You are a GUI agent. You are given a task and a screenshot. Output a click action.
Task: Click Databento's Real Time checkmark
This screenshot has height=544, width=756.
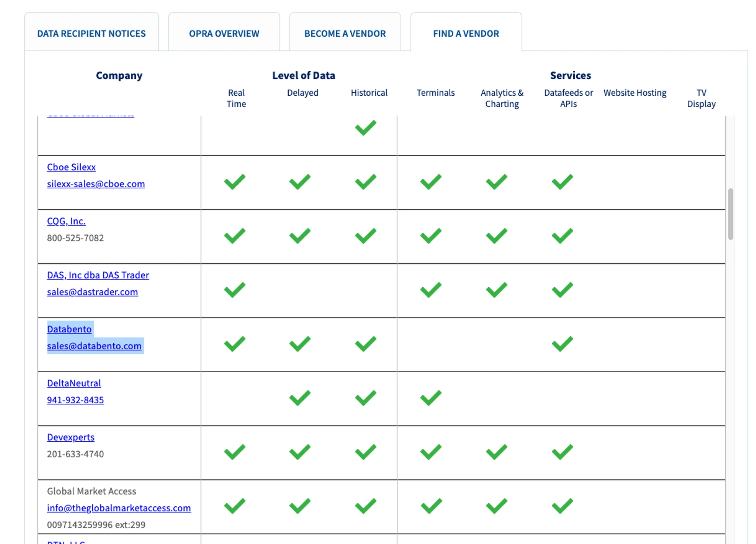(x=235, y=344)
